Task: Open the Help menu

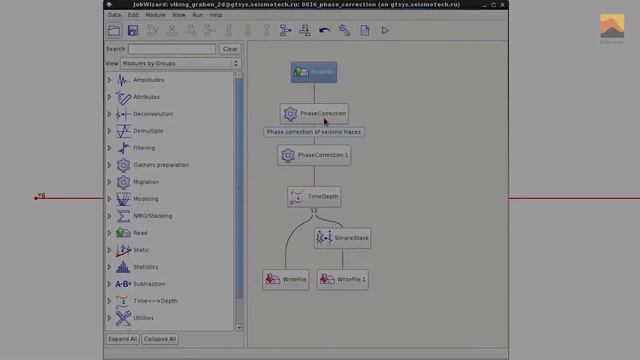Action: coord(216,15)
